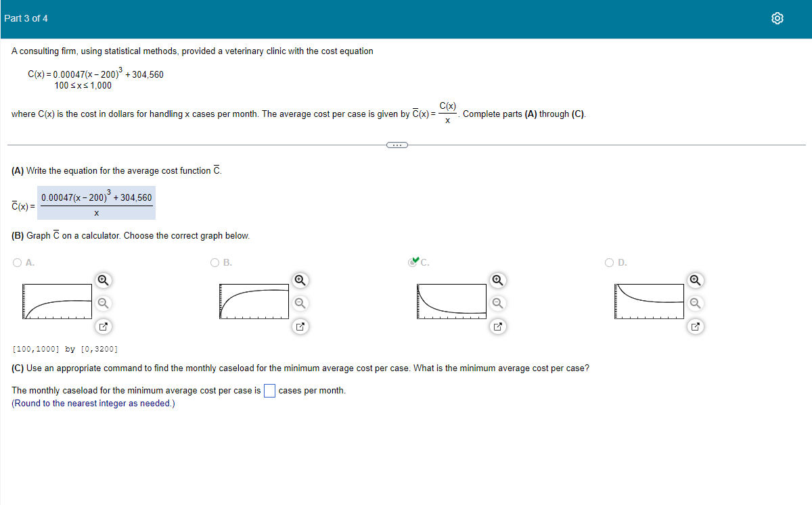812x505 pixels.
Task: Click the average cost equation answer field
Action: (x=96, y=203)
